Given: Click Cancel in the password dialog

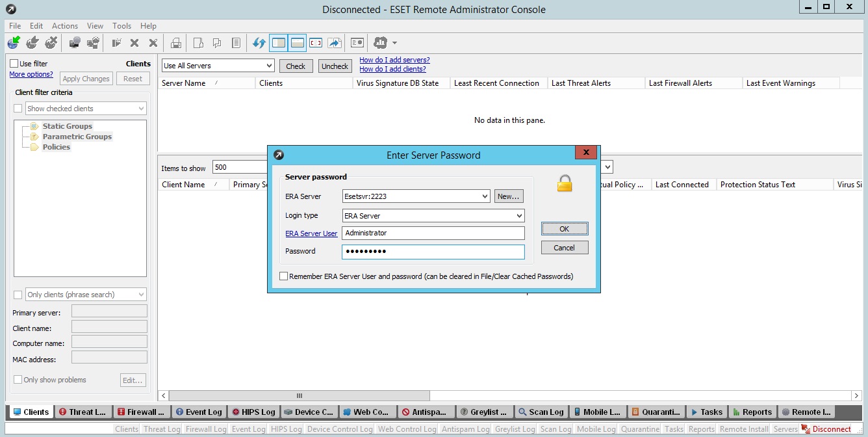Looking at the screenshot, I should point(565,248).
